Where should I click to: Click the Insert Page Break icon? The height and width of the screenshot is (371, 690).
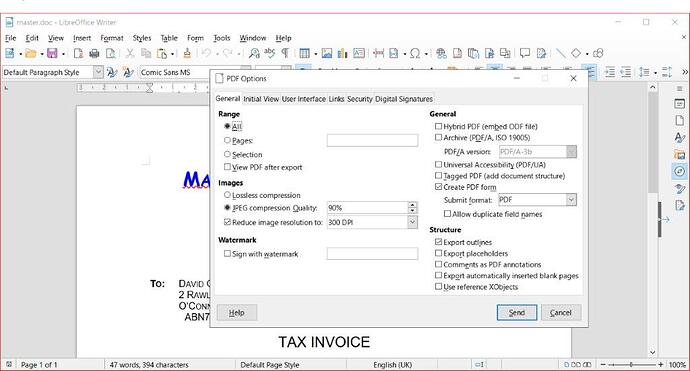pyautogui.click(x=378, y=53)
